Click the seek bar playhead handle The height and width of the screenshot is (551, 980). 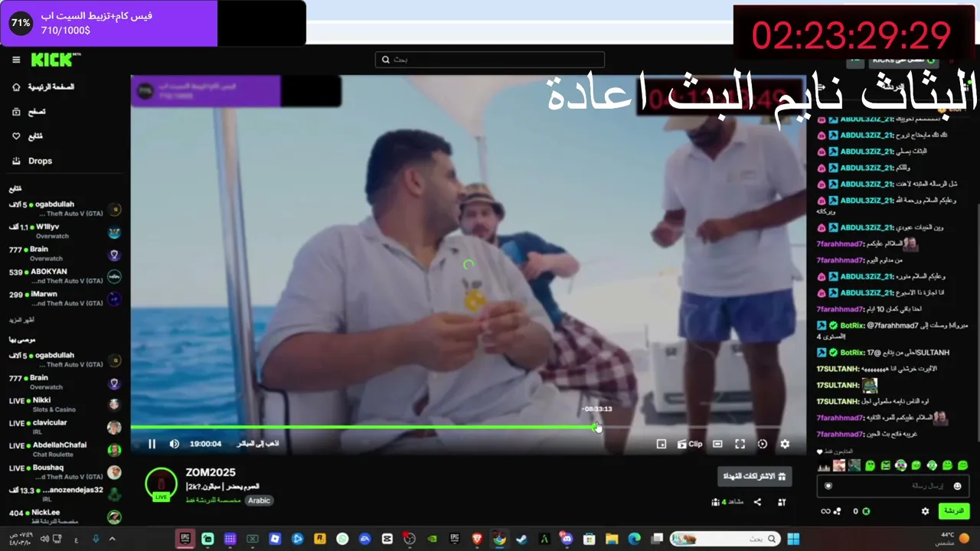pos(596,426)
